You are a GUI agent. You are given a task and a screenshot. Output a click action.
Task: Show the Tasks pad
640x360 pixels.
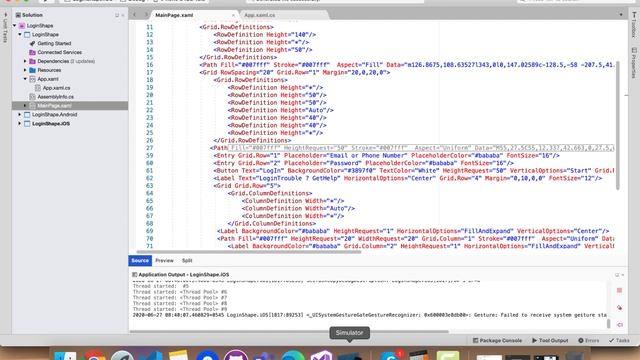click(x=619, y=340)
